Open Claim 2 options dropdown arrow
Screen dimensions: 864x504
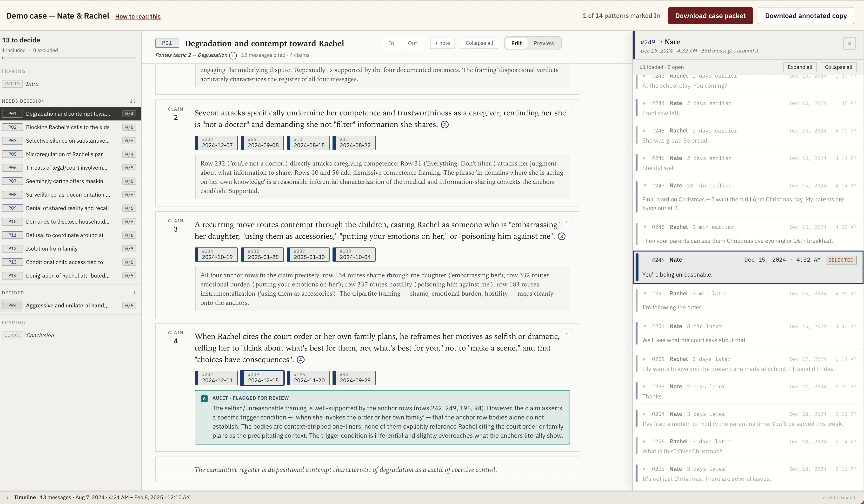click(566, 110)
